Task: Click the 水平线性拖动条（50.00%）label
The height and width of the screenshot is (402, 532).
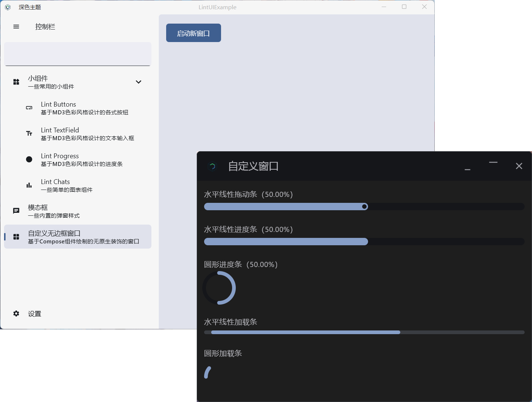Action: tap(249, 194)
